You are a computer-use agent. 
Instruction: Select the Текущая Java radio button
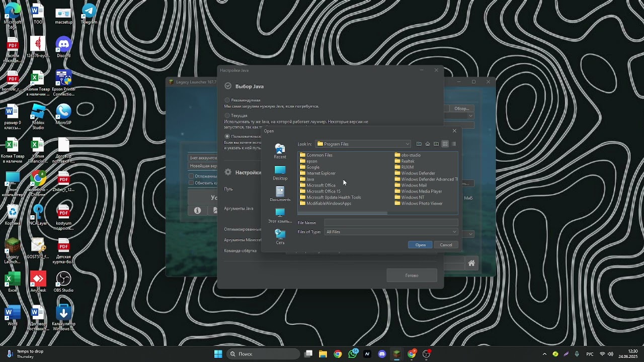click(x=227, y=115)
